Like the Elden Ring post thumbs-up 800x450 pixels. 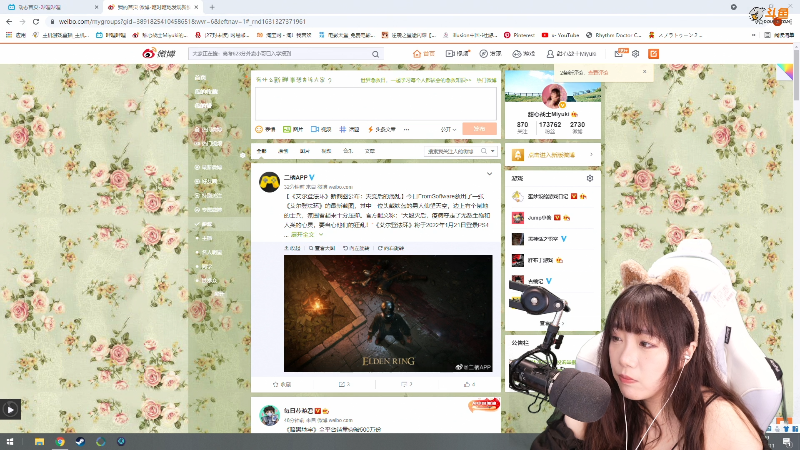coord(469,384)
